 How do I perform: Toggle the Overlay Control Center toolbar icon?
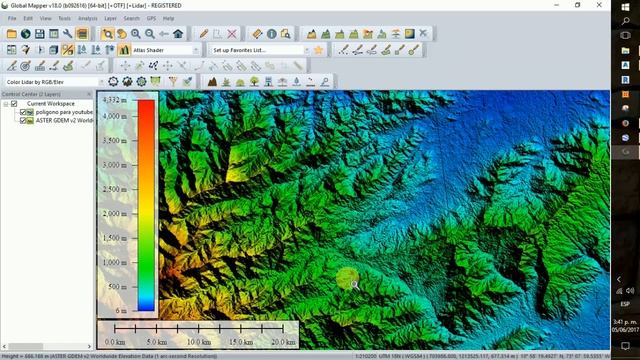[82, 34]
